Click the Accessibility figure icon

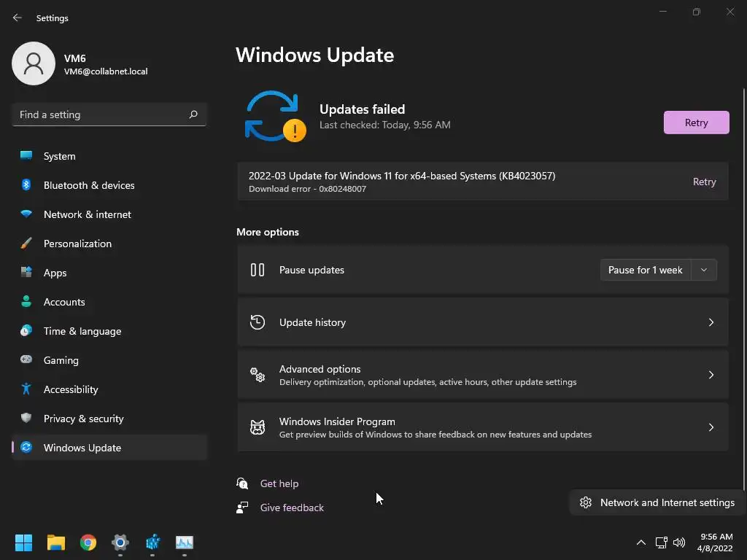coord(26,389)
